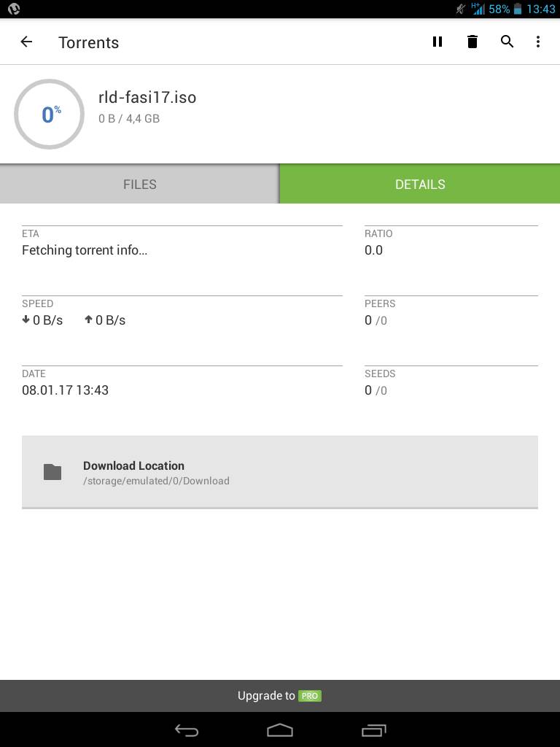Open the Android recent apps button
This screenshot has height=747, width=560.
pos(374,729)
